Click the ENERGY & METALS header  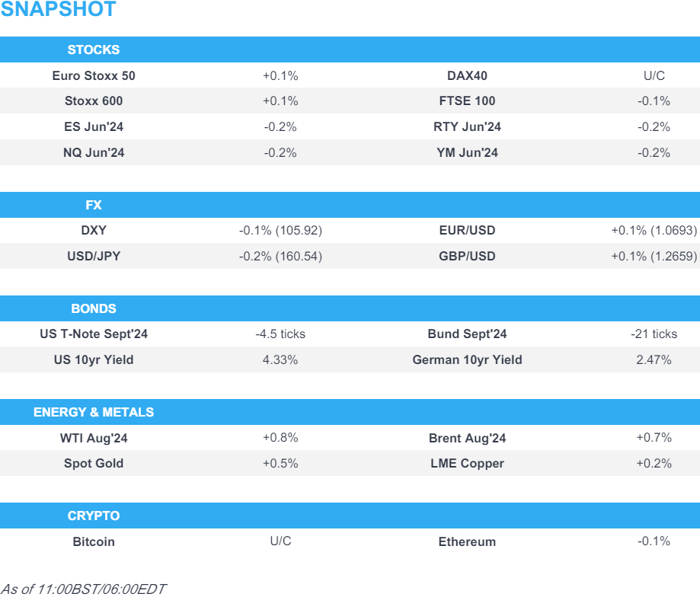coord(94,412)
